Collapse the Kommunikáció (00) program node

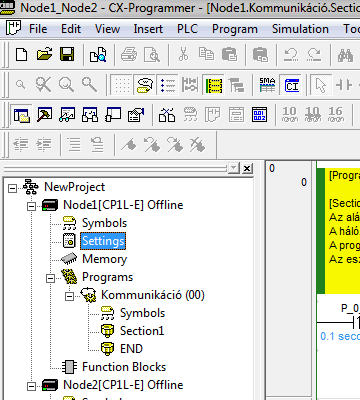(69, 296)
